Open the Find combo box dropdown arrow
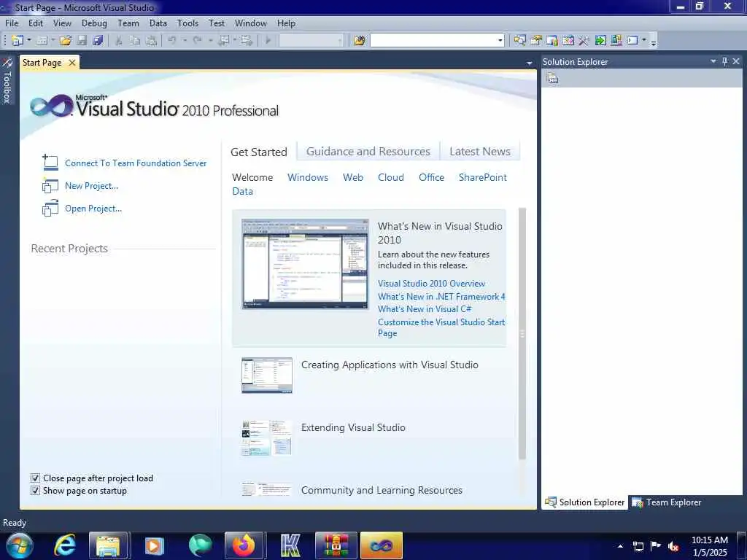Image resolution: width=747 pixels, height=560 pixels. (500, 41)
